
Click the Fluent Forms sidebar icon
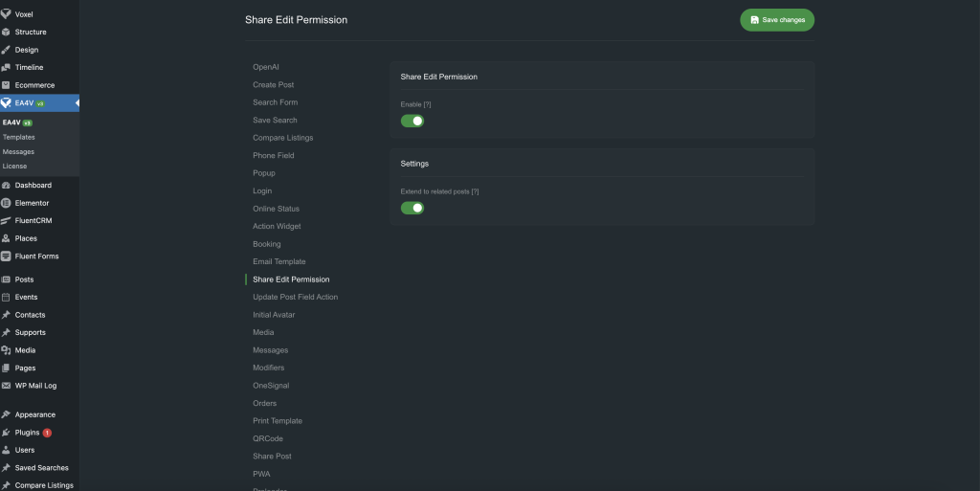click(x=7, y=256)
